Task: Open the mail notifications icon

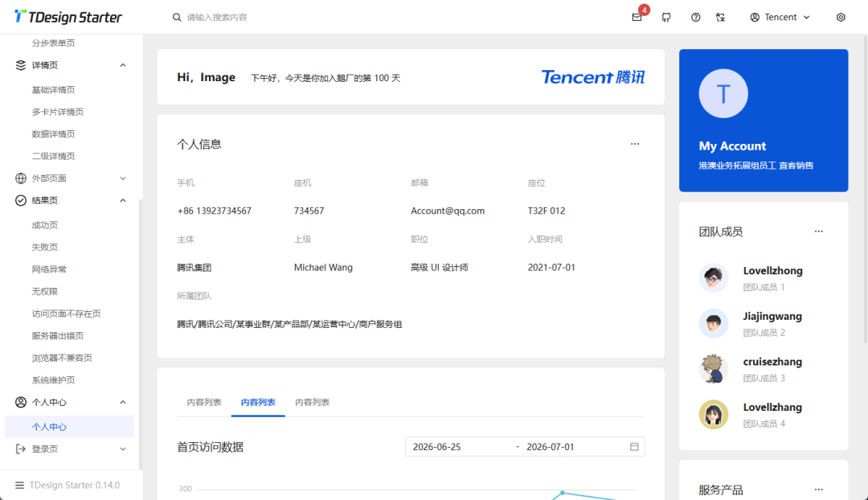Action: click(x=637, y=17)
